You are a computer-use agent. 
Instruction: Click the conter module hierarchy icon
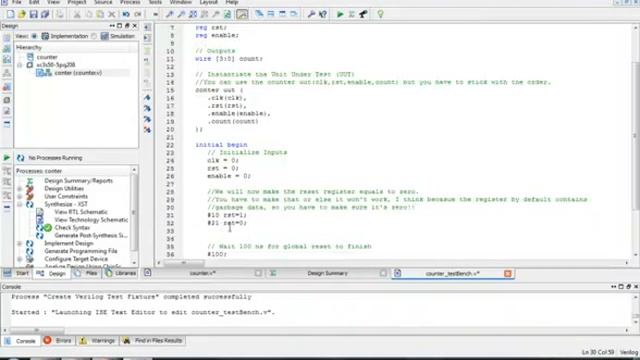(x=44, y=73)
